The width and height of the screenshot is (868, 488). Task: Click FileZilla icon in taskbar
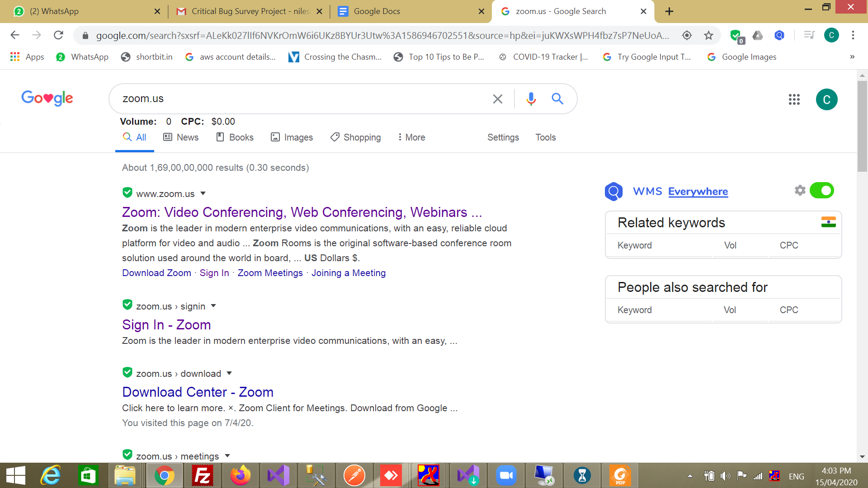coord(202,475)
